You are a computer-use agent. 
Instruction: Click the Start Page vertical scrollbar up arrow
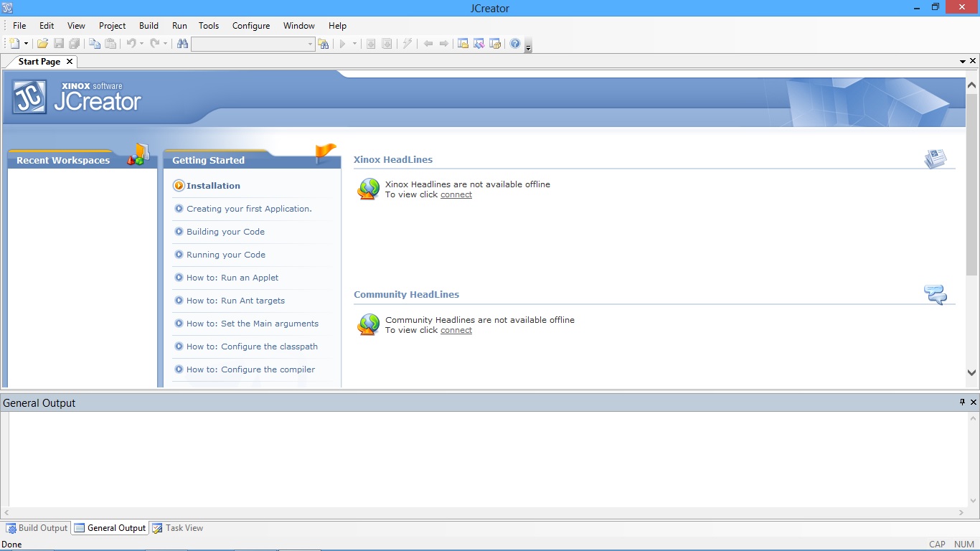point(972,85)
